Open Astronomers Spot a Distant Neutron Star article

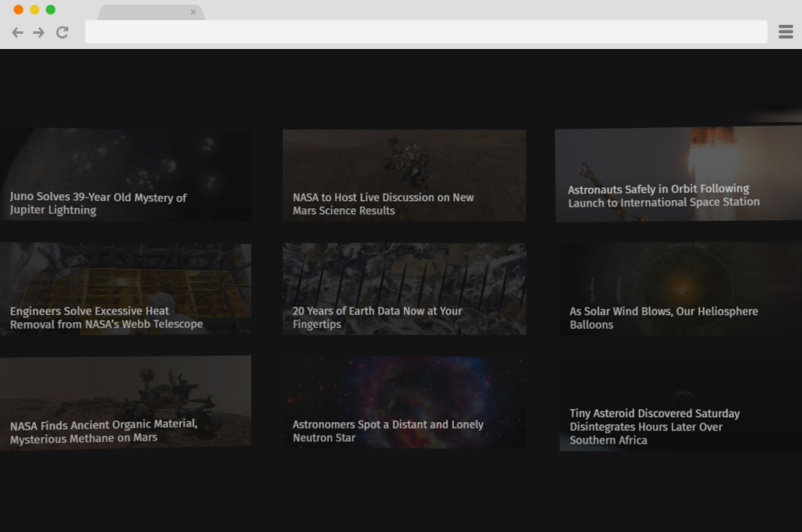click(404, 403)
